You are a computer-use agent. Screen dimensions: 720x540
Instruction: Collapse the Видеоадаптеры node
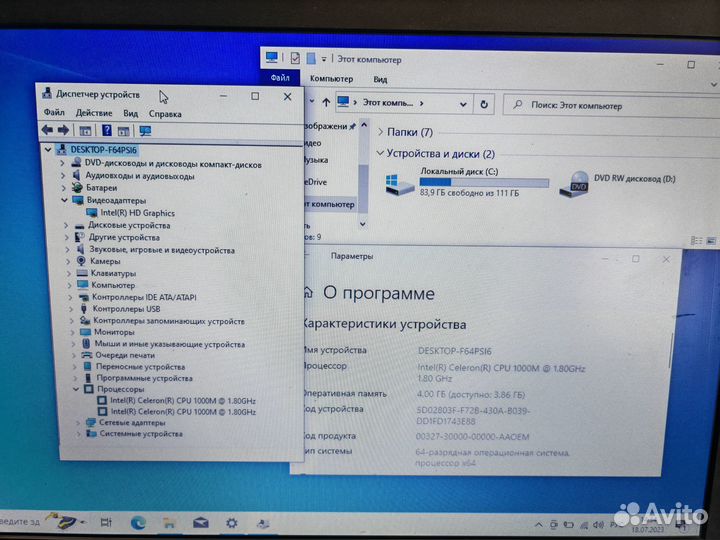click(64, 200)
